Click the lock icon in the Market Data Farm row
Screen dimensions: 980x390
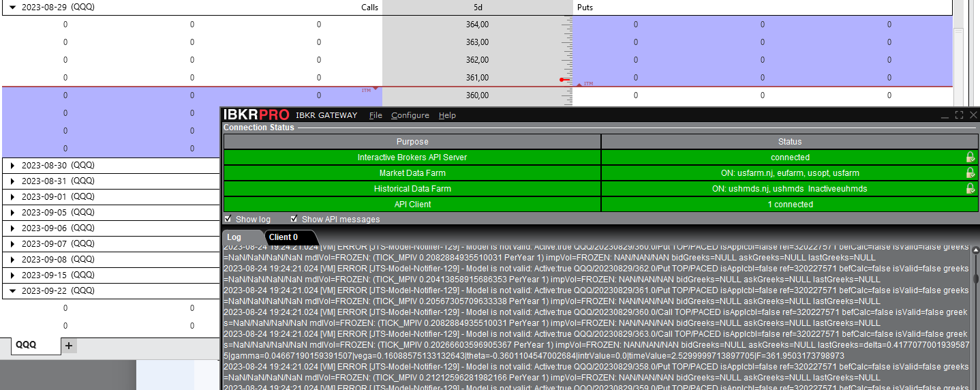pyautogui.click(x=970, y=173)
